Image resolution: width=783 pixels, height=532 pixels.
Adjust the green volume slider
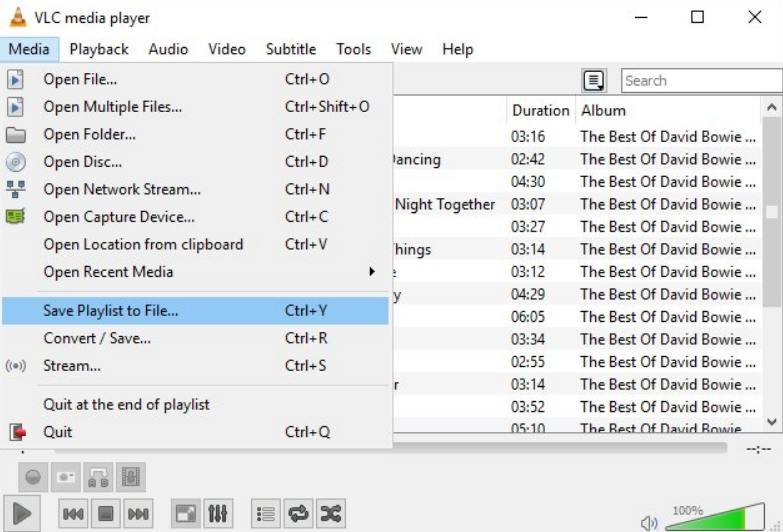pyautogui.click(x=715, y=518)
